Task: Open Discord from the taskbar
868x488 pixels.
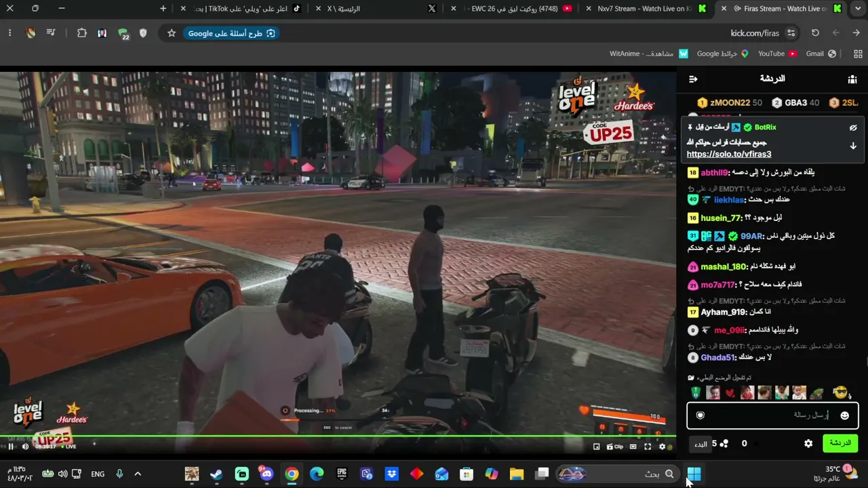Action: pos(266,474)
